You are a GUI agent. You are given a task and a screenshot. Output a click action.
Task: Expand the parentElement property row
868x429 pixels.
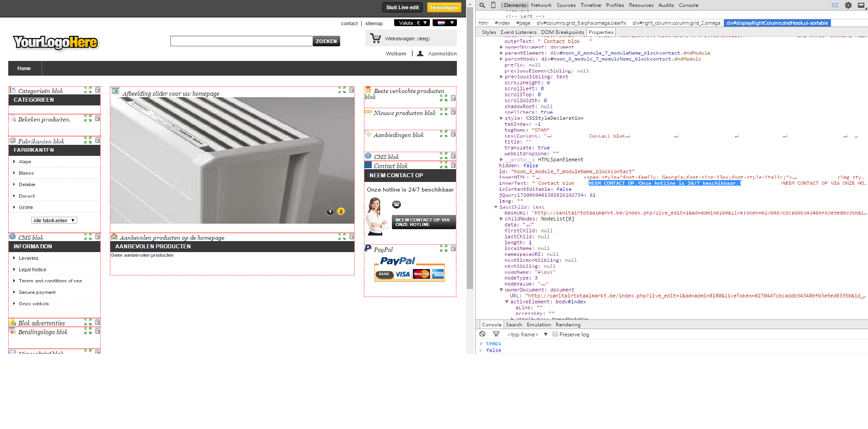(502, 53)
